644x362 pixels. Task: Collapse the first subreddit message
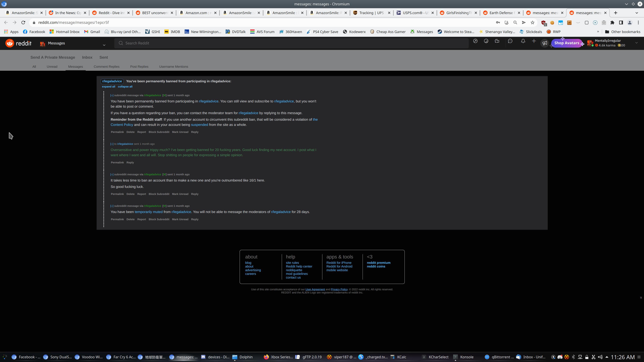[x=112, y=95]
